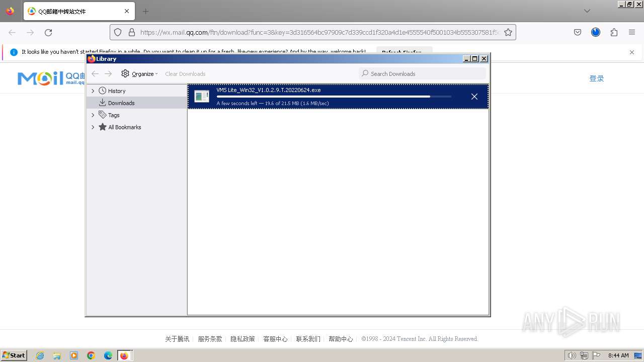Reload the current page

48,32
